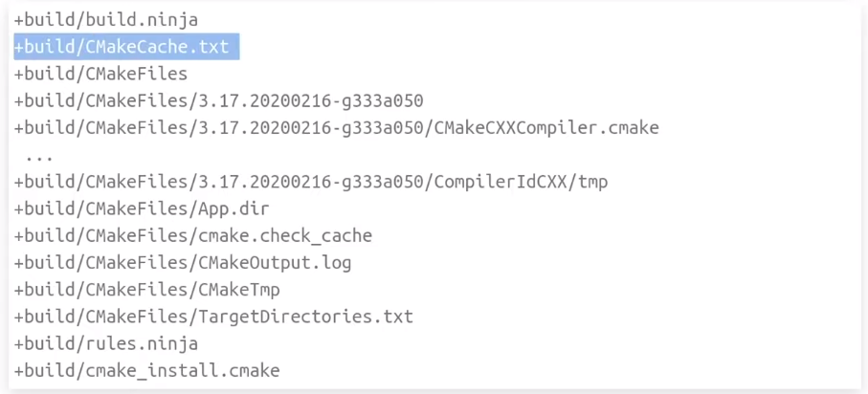Click the +build/CMakeFiles/App.dir line
This screenshot has height=394, width=868.
tap(142, 209)
